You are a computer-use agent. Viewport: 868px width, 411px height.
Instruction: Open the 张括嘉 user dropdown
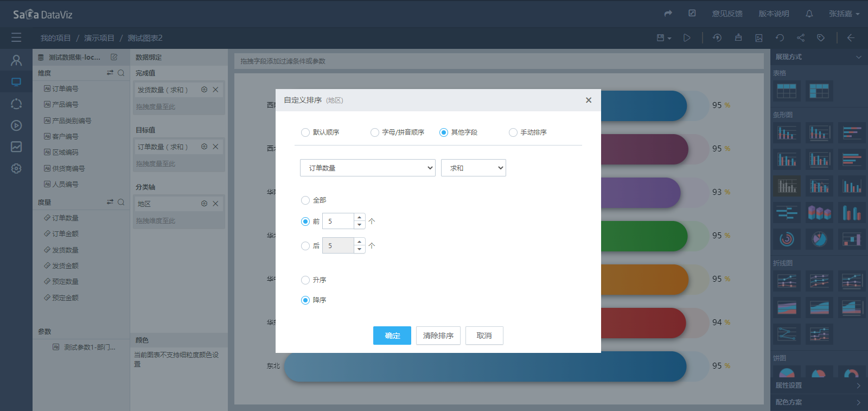tap(844, 14)
